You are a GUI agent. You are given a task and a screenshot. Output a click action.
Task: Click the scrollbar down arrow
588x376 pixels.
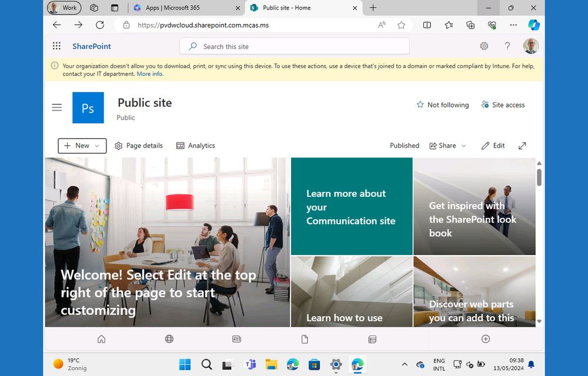(x=539, y=321)
